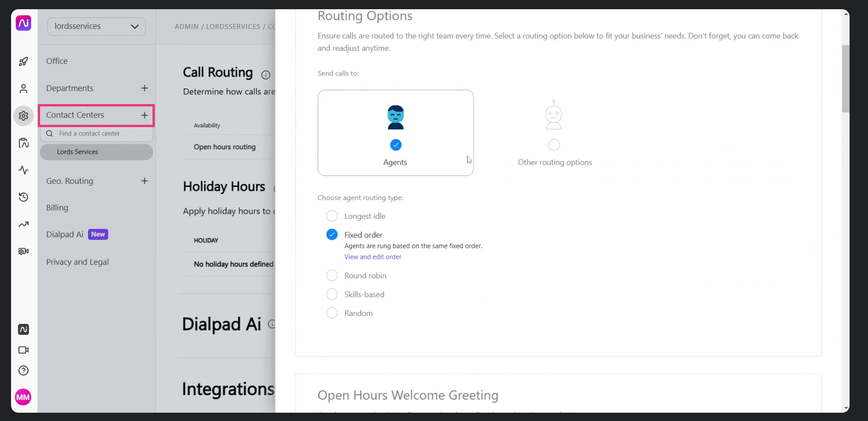The image size is (868, 421).
Task: Open Privacy and Legal menu item
Action: (x=77, y=262)
